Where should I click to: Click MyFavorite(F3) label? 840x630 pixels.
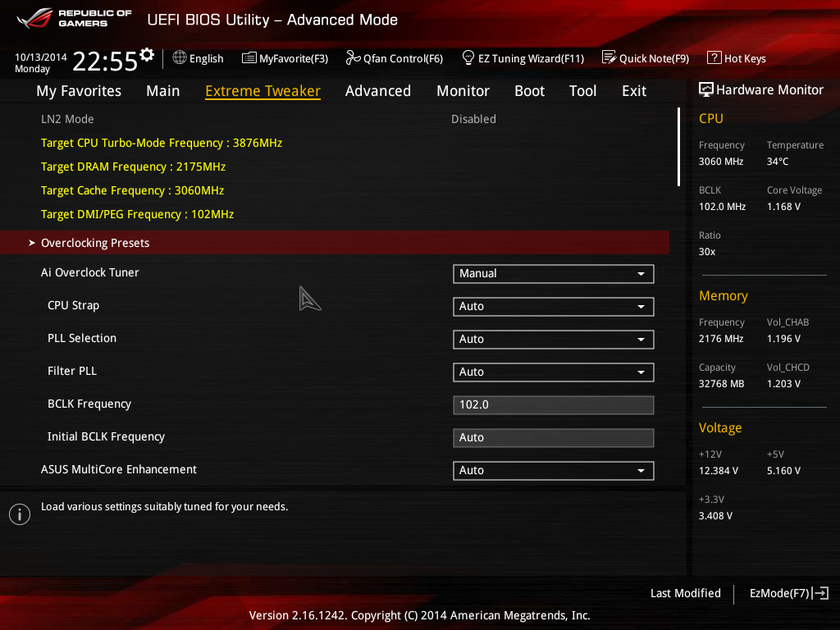(x=294, y=58)
